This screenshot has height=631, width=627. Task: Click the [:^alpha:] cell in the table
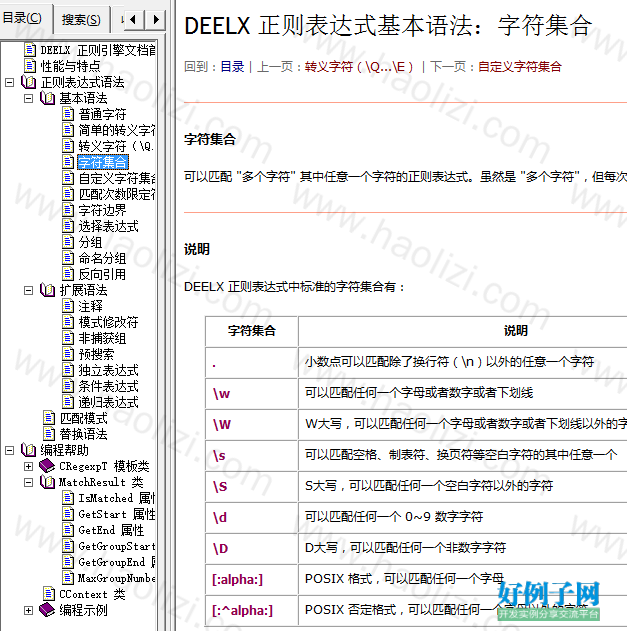click(252, 610)
